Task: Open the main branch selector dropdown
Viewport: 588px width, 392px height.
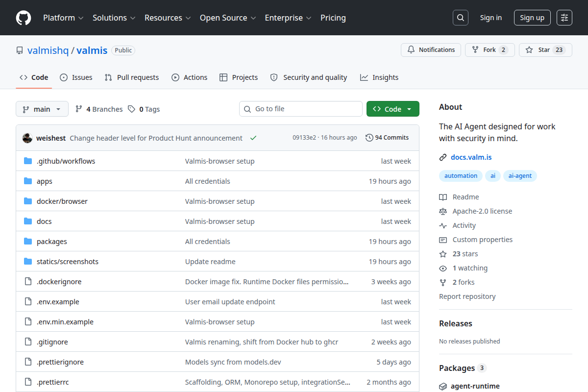Action: pos(42,109)
